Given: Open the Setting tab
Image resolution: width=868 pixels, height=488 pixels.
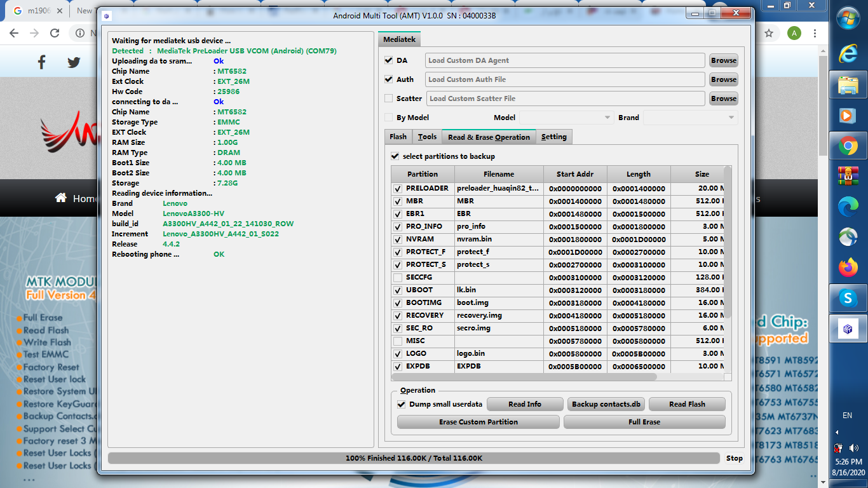Looking at the screenshot, I should [x=554, y=137].
